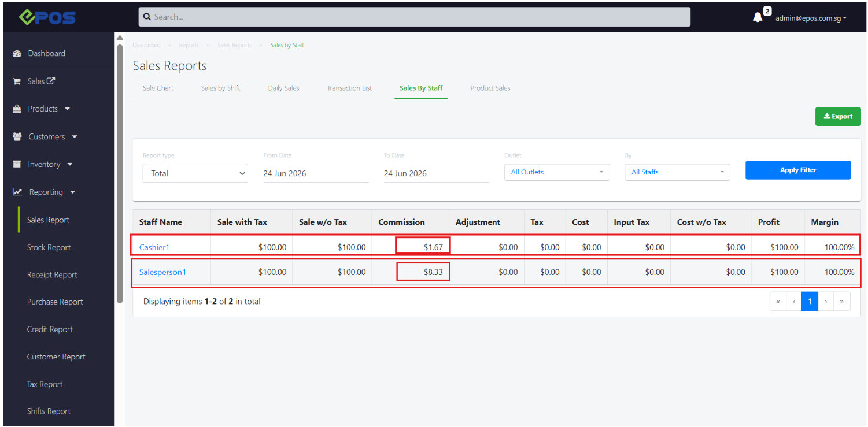Go to Dashboard in sidebar

[46, 54]
